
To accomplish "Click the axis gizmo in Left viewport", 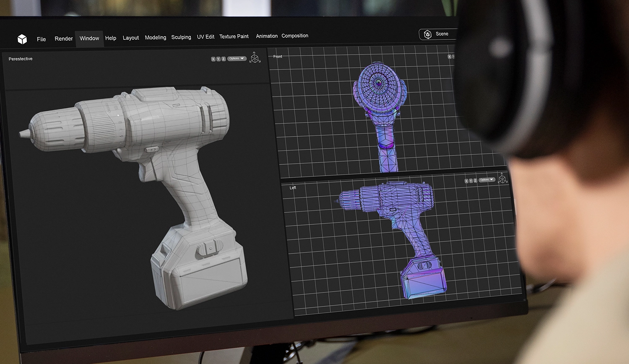I will pos(502,178).
